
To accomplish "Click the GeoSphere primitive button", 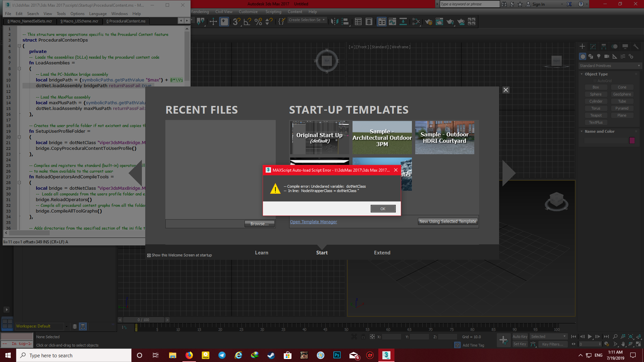I will tap(622, 94).
